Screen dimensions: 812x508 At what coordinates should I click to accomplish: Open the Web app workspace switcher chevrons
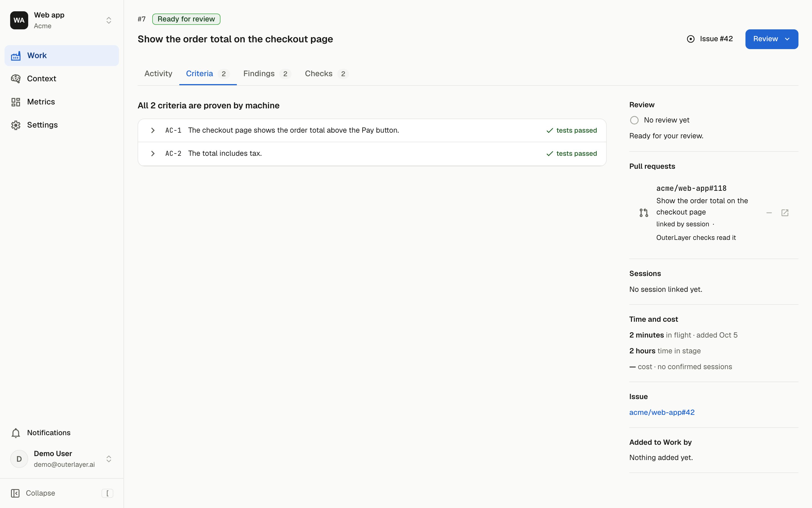click(109, 20)
